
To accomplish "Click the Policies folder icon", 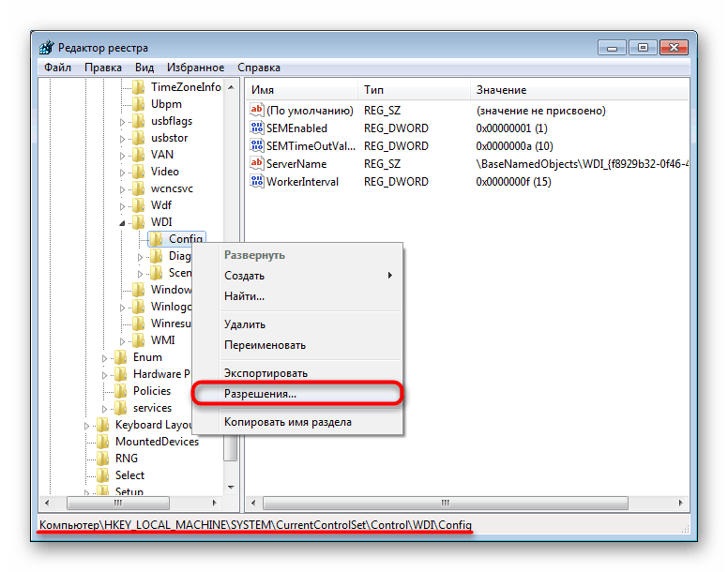I will (121, 391).
